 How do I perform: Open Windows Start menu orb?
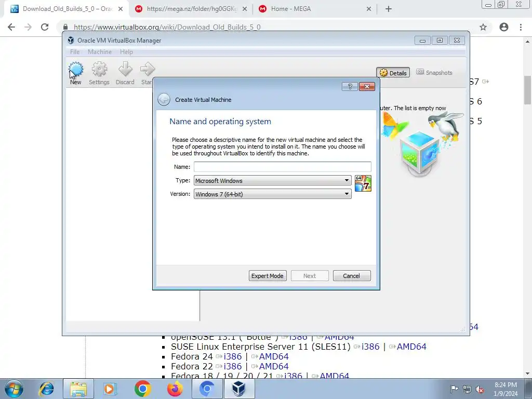coord(14,389)
